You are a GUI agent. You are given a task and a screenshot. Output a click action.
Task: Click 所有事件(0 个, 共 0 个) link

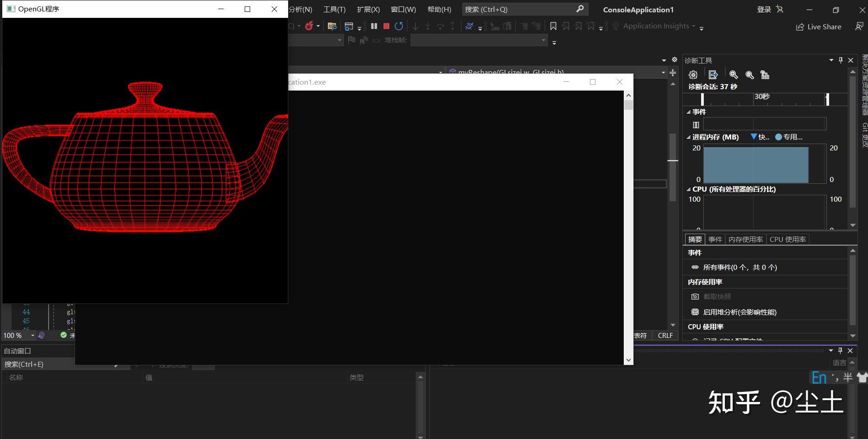click(740, 267)
